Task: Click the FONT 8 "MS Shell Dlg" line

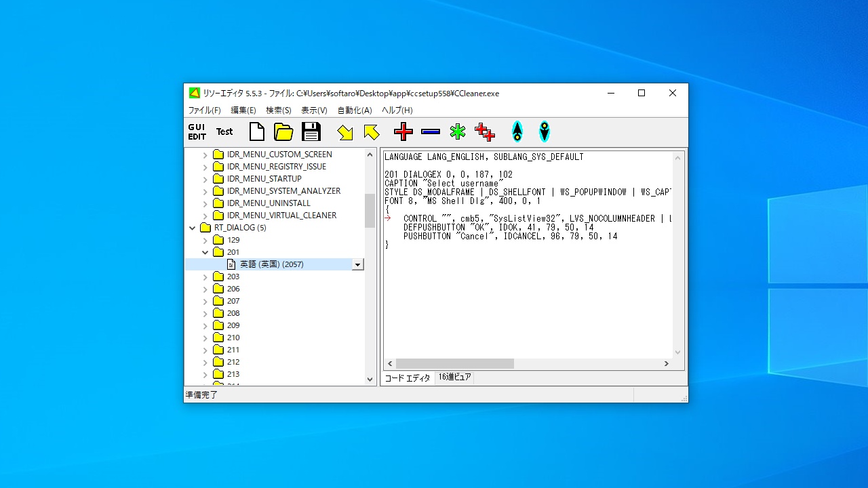Action: (462, 201)
